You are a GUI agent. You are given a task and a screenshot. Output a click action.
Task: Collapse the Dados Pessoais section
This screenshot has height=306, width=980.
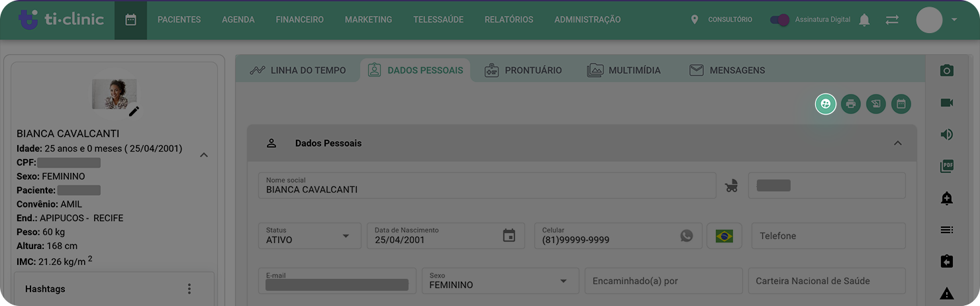(898, 143)
